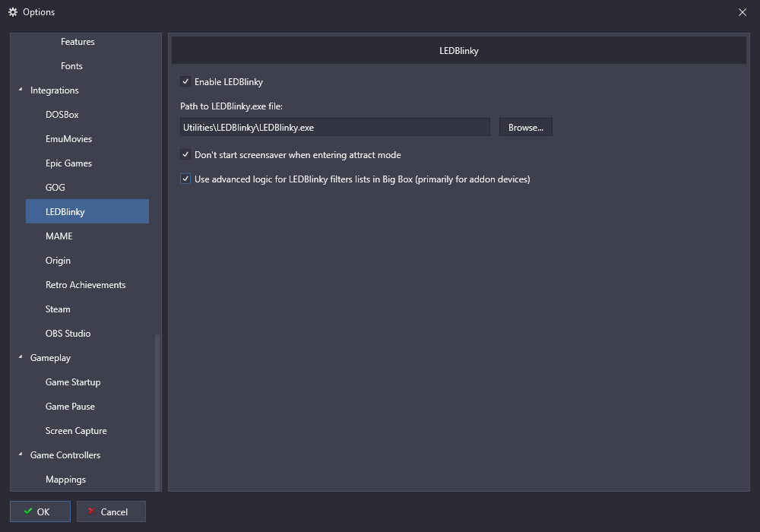
Task: Open Retro Achievements settings
Action: tap(86, 285)
